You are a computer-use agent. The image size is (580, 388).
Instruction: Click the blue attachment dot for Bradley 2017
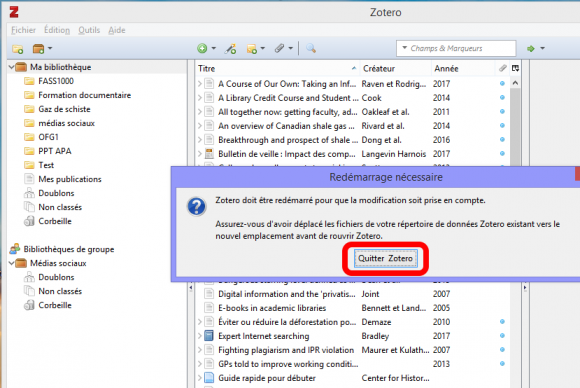click(x=502, y=336)
